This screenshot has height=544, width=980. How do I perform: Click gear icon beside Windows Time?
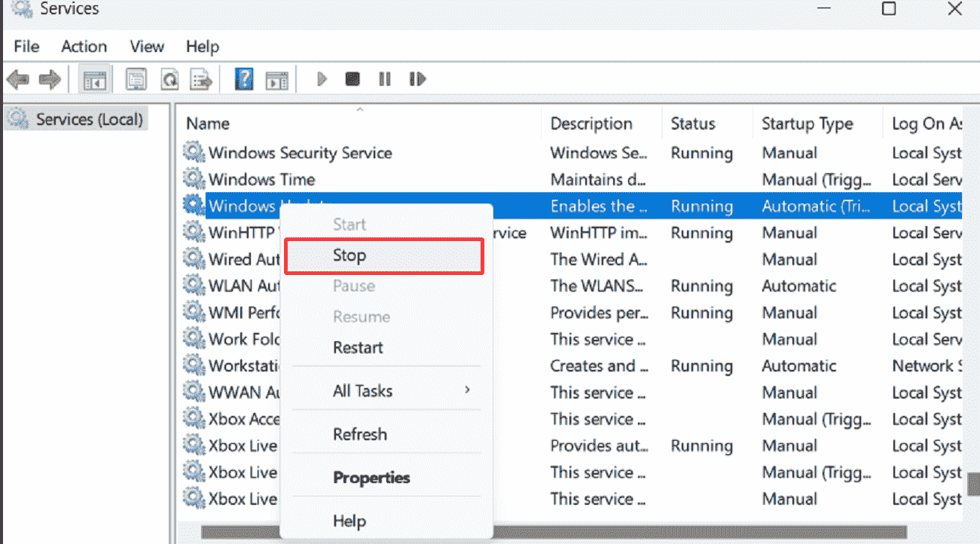[x=194, y=179]
